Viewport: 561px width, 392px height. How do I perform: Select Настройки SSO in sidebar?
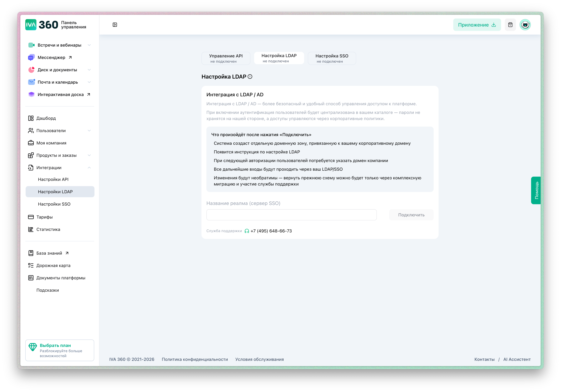[54, 204]
